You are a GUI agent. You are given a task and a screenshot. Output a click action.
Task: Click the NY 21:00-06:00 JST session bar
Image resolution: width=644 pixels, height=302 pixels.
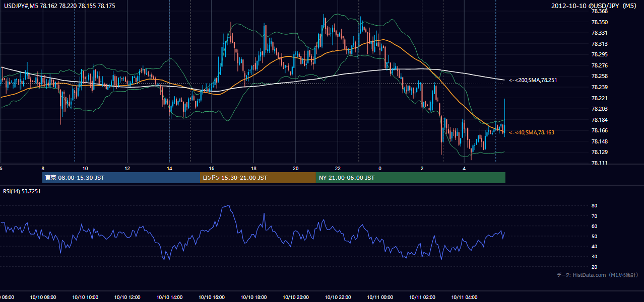[x=411, y=178]
